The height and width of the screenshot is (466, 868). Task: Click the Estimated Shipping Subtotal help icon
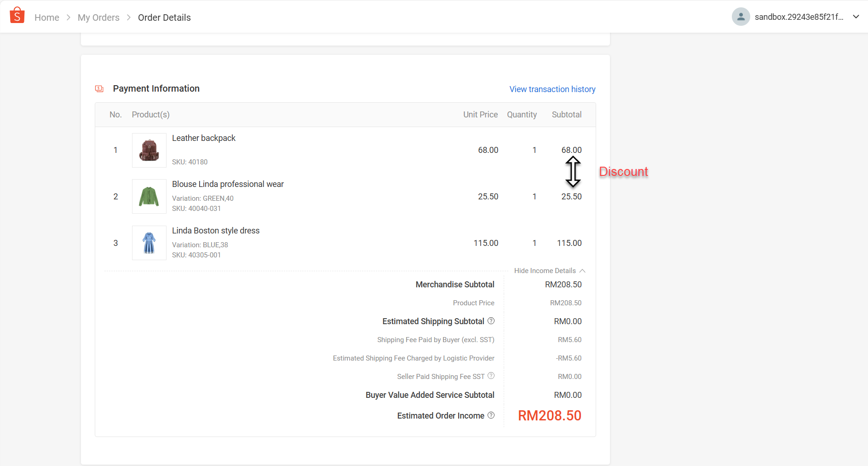[x=491, y=321]
